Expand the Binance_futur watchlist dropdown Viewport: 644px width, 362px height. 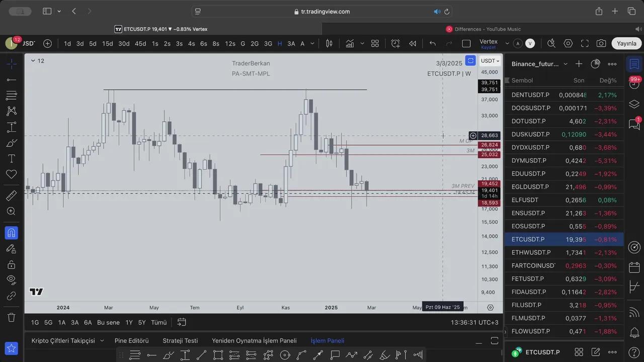[x=566, y=64]
